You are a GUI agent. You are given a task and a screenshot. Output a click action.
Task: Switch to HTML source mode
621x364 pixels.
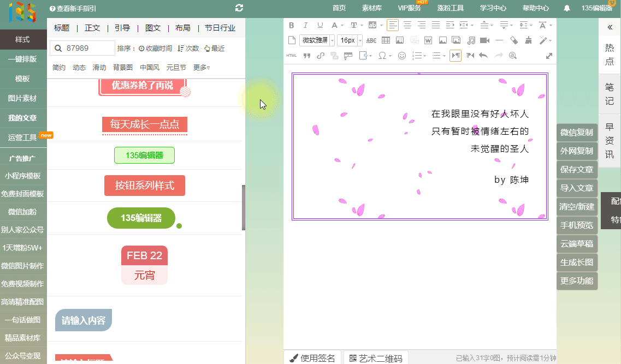pyautogui.click(x=292, y=56)
